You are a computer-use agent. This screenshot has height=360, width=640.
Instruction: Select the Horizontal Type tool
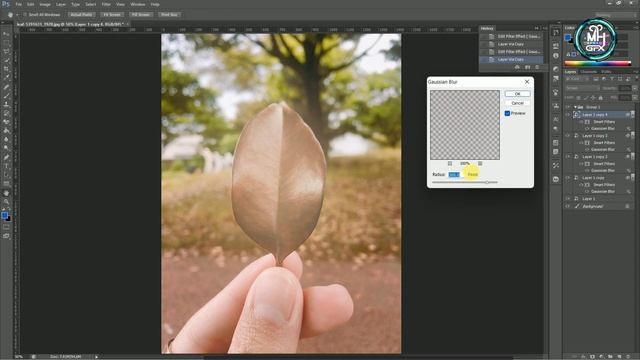point(6,166)
